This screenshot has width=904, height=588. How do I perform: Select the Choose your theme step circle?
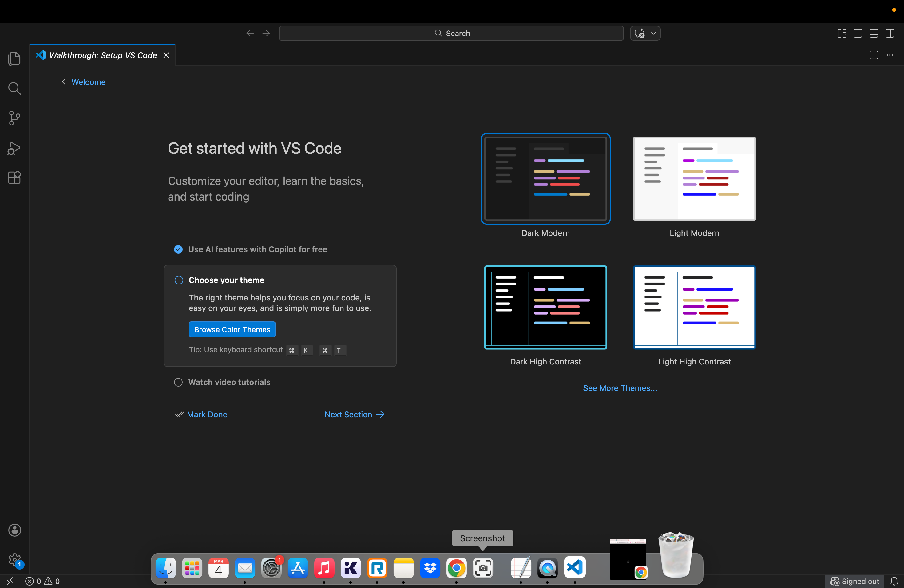tap(179, 280)
